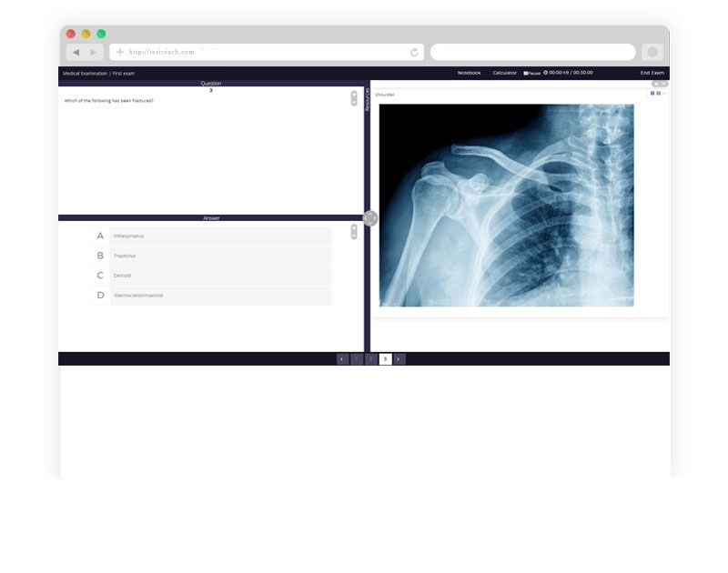Viewport: 728px width, 573px height.
Task: Click the question text about fracture
Action: click(108, 101)
